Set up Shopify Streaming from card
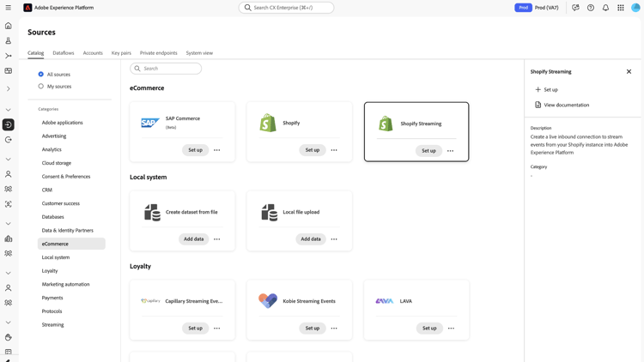 (x=428, y=151)
